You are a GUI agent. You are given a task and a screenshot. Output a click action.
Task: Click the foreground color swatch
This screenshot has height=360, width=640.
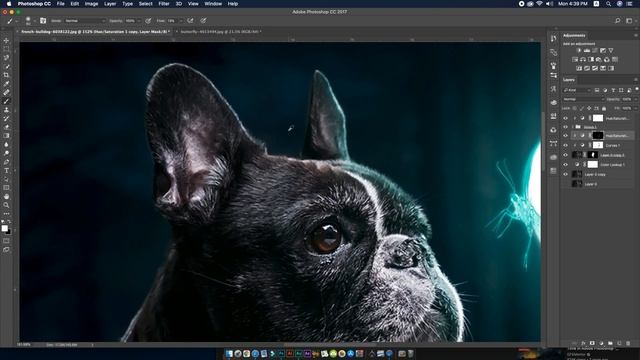[4, 228]
